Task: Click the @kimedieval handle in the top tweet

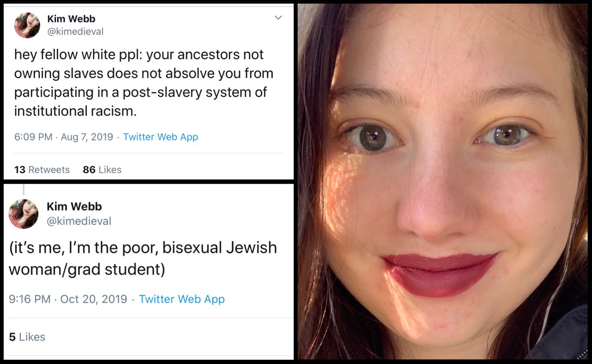Action: pyautogui.click(x=75, y=31)
